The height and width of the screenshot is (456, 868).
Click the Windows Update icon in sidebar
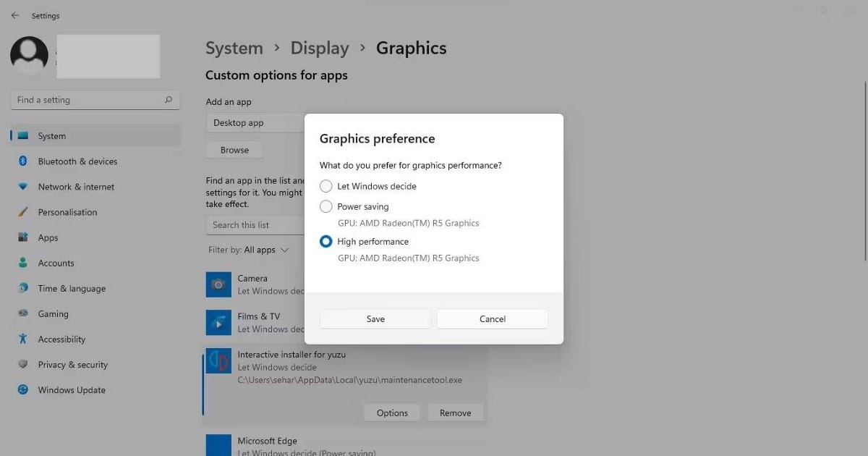[24, 389]
